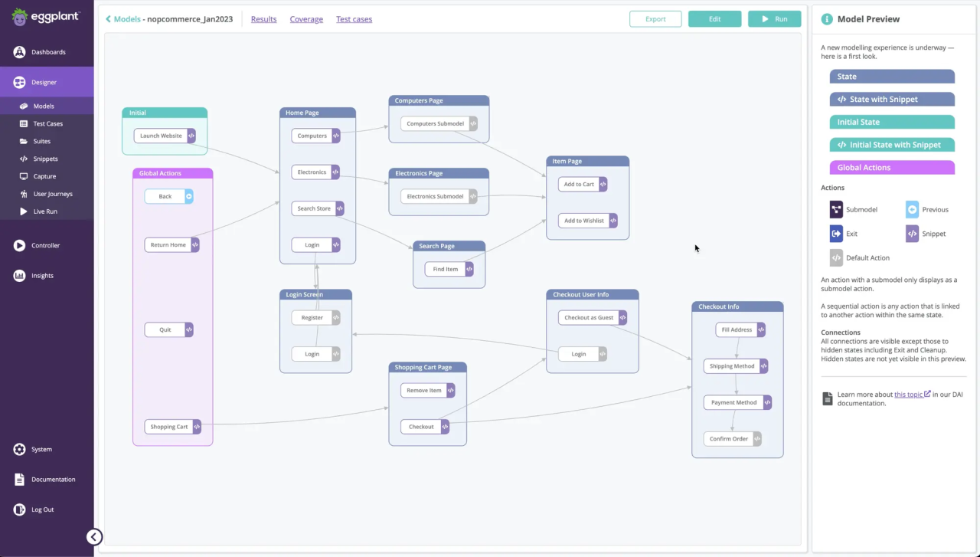Click the snippet icon on Search Store

[339, 208]
